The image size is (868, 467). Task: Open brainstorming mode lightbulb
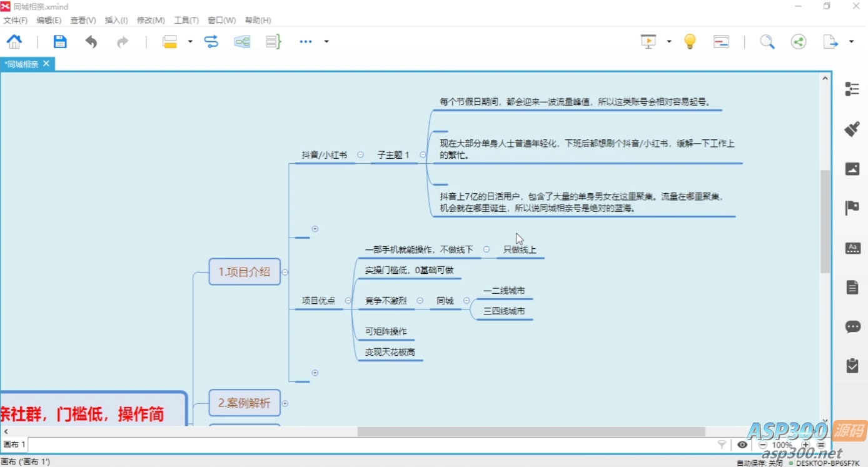click(x=690, y=42)
